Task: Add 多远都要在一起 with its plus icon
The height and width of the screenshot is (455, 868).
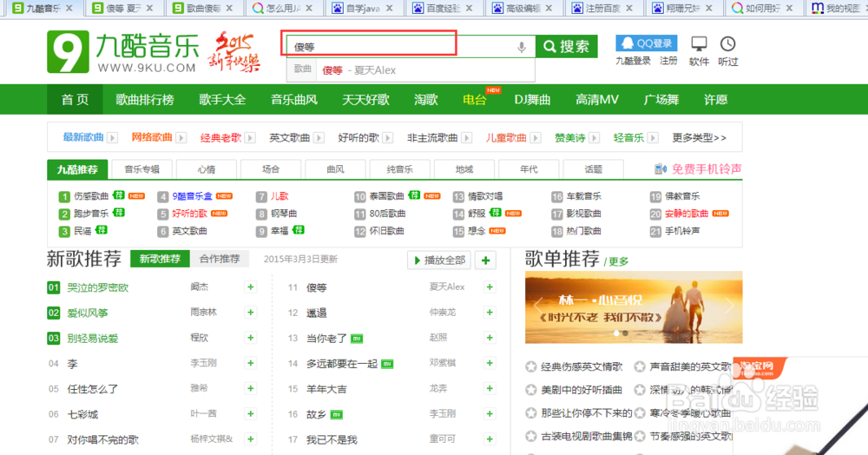Action: pos(490,363)
